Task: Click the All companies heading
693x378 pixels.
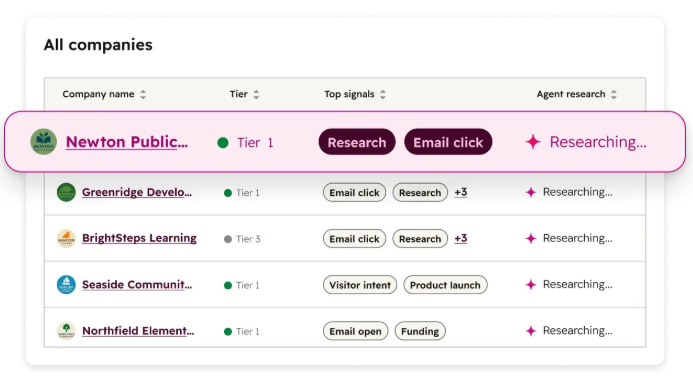Action: point(98,45)
